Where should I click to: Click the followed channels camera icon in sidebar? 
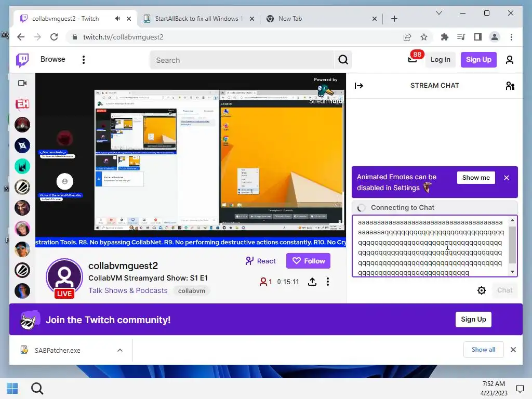pos(22,83)
